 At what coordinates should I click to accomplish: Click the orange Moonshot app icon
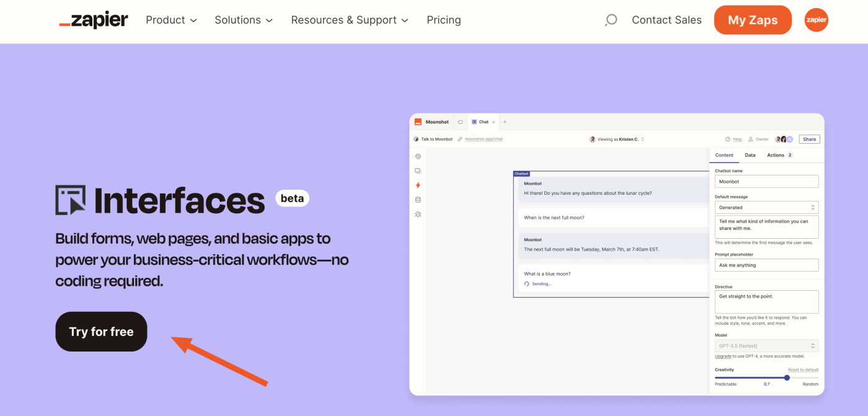pos(418,122)
